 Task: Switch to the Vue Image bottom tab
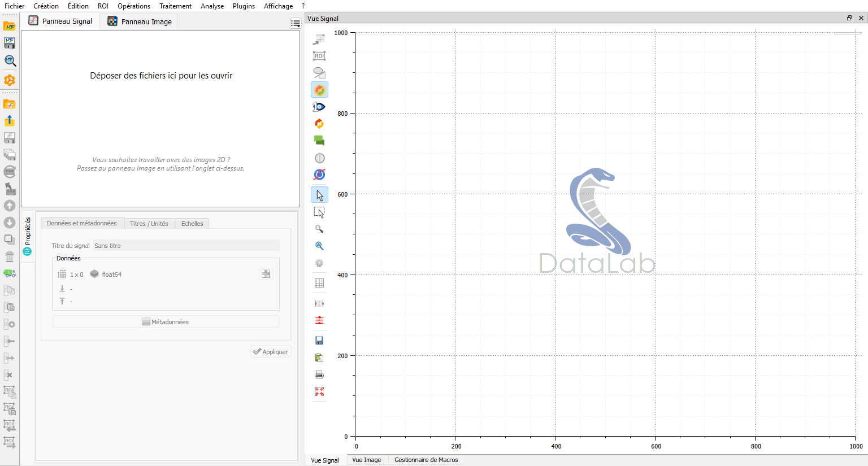point(367,460)
